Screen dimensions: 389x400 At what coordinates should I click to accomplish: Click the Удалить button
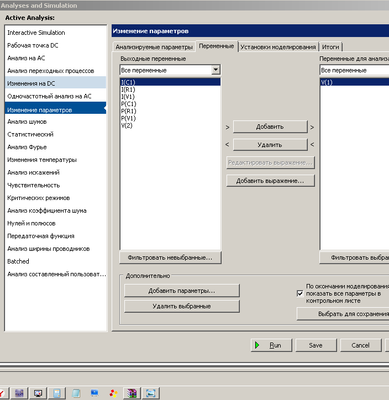270,145
